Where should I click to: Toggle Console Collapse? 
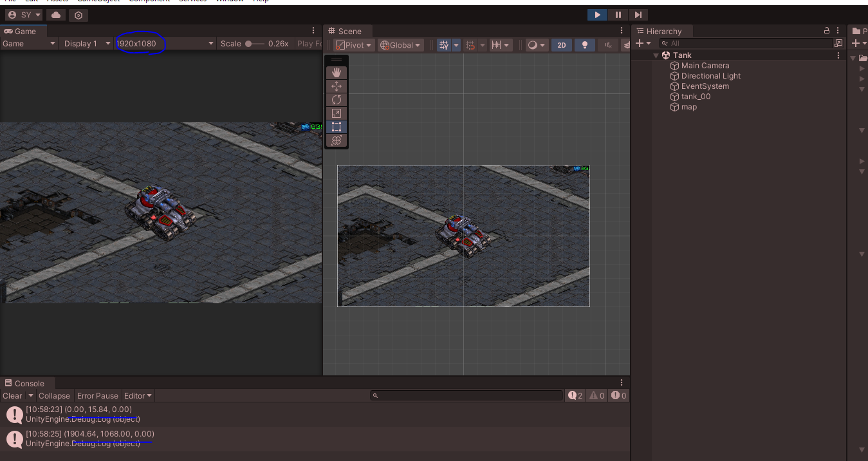[54, 396]
